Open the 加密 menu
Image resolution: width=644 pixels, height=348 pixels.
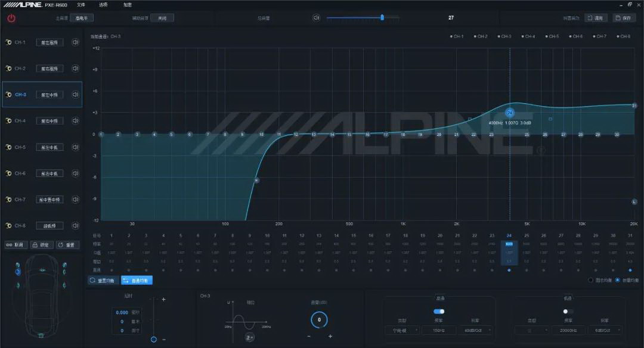[128, 5]
